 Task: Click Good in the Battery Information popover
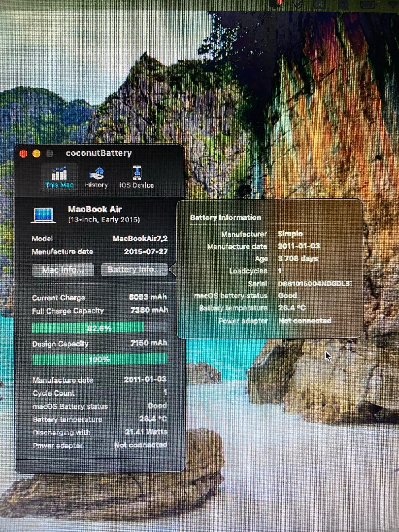288,296
